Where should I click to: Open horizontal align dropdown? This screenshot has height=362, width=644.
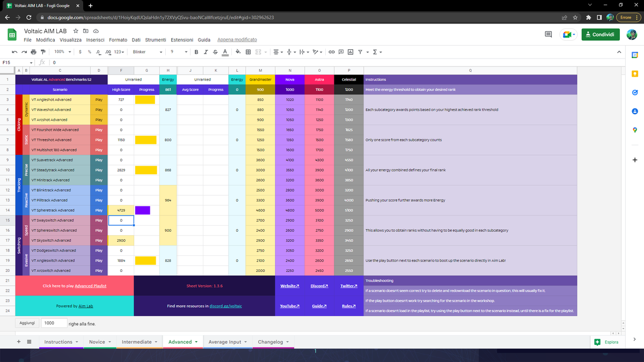[x=278, y=52]
